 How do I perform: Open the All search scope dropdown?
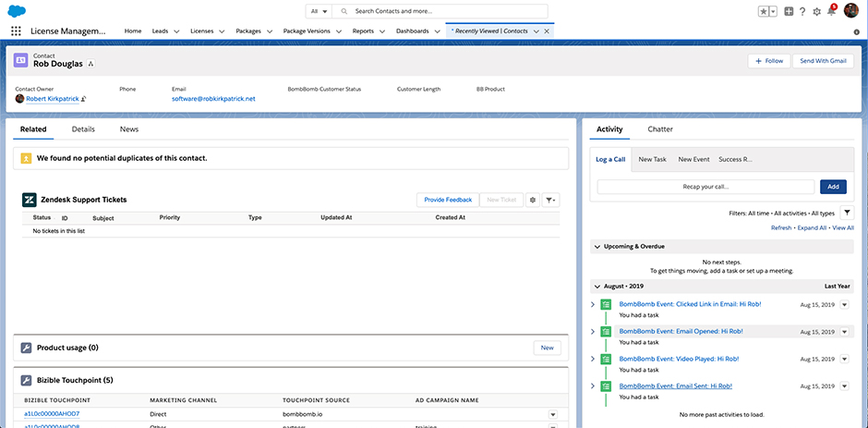[319, 11]
